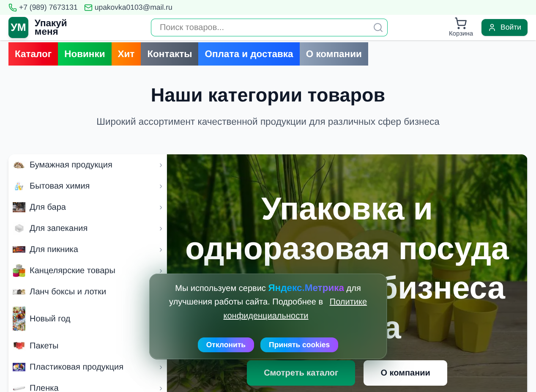This screenshot has width=536, height=392.
Task: Expand Пластиковая продукция chevron
Action: (161, 367)
